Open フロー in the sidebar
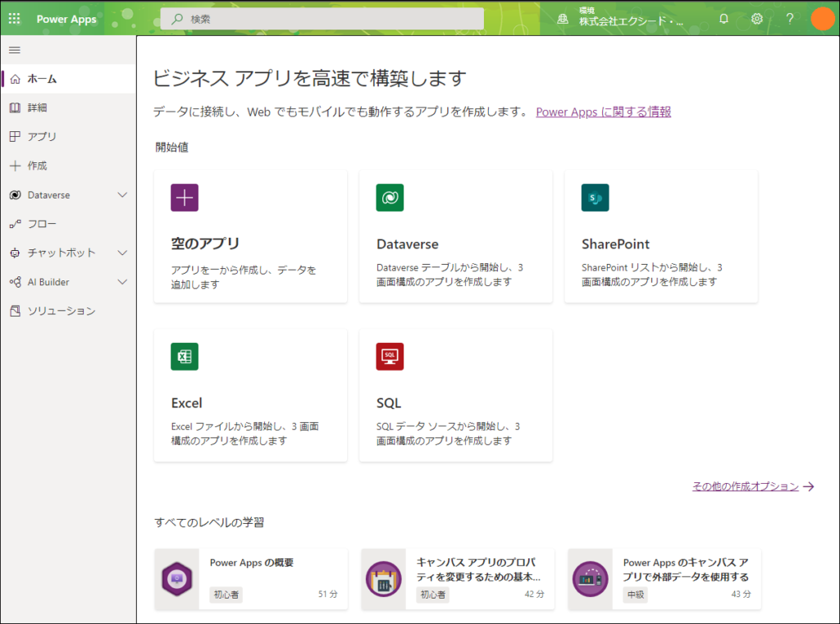 coord(68,224)
